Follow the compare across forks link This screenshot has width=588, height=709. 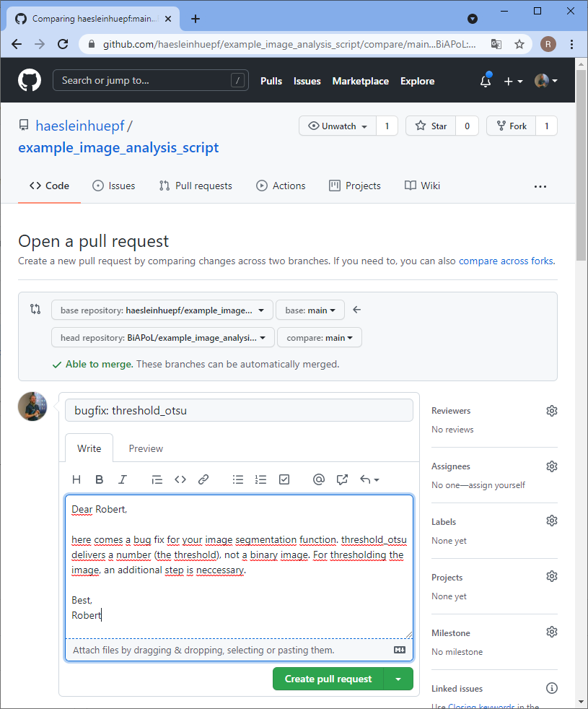click(506, 261)
